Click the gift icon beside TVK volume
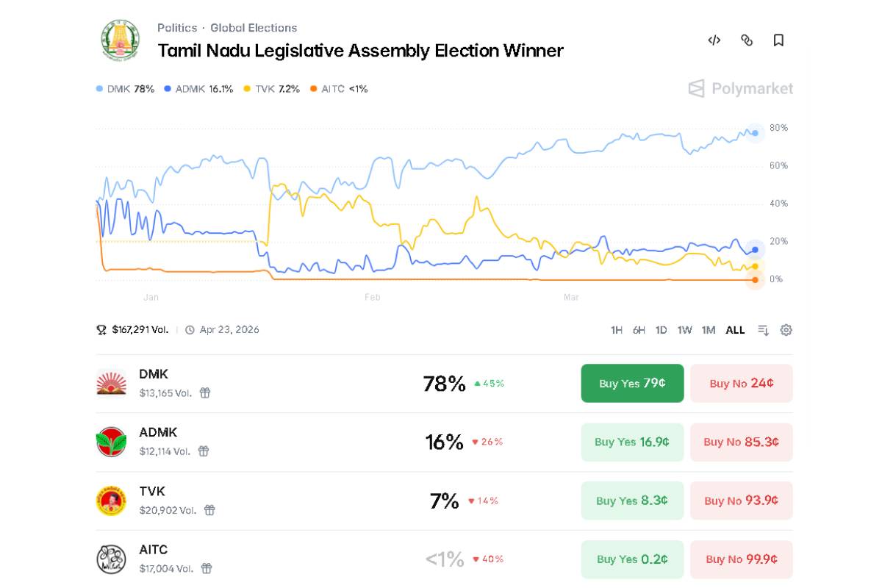The width and height of the screenshot is (882, 588). point(209,510)
